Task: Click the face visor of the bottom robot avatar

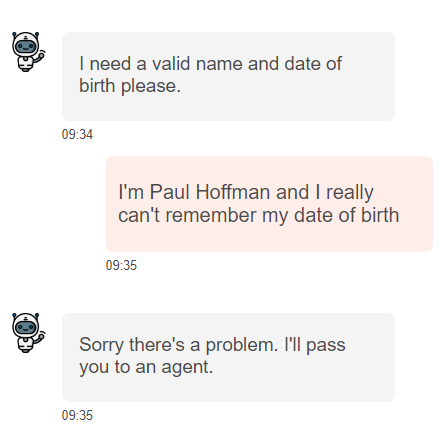Action: [26, 328]
